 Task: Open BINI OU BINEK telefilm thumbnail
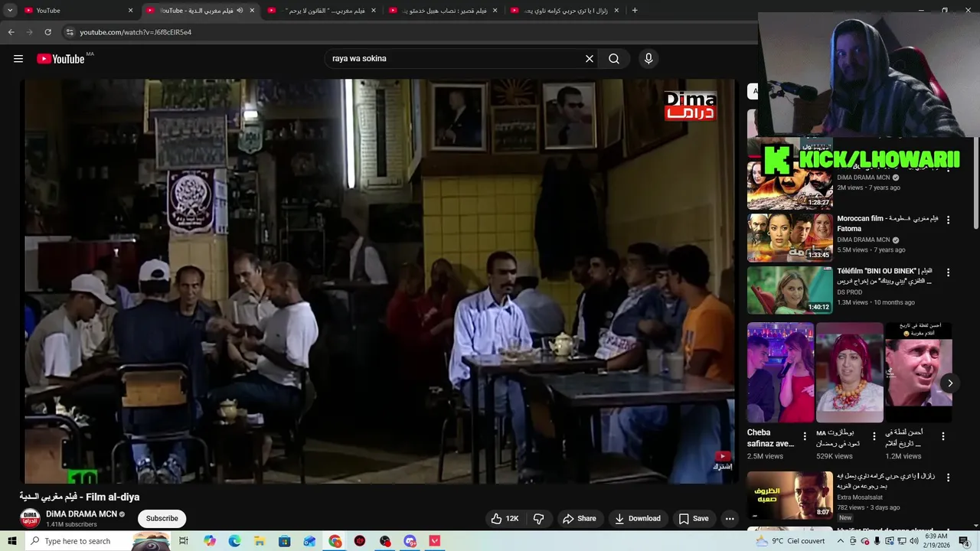tap(789, 290)
